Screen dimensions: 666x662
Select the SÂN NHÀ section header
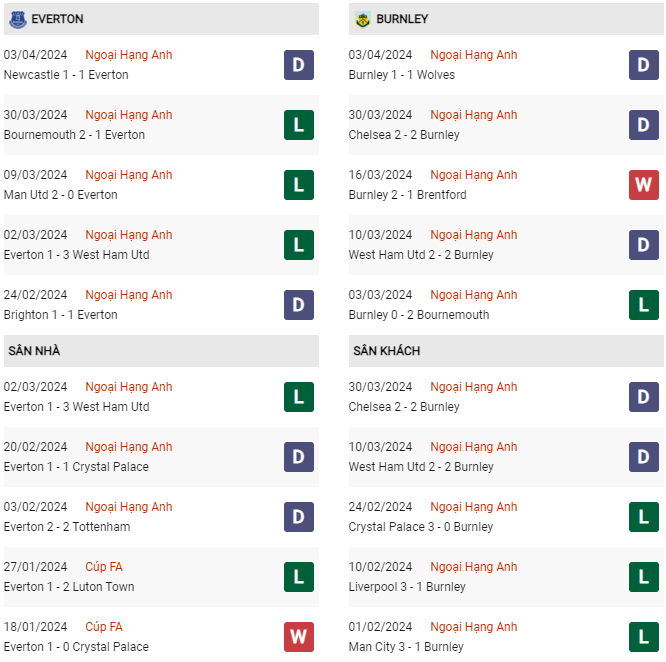tap(161, 351)
